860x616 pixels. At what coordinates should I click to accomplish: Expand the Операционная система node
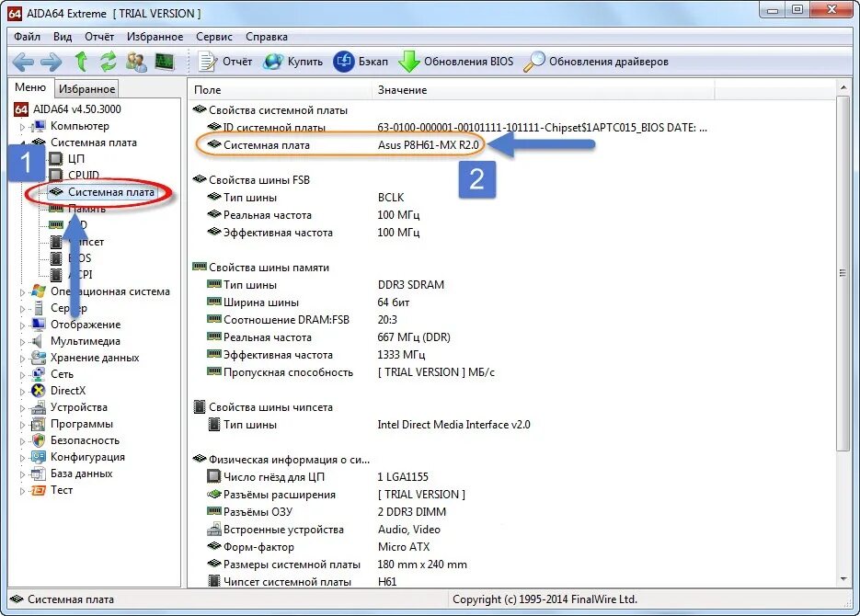(x=22, y=292)
